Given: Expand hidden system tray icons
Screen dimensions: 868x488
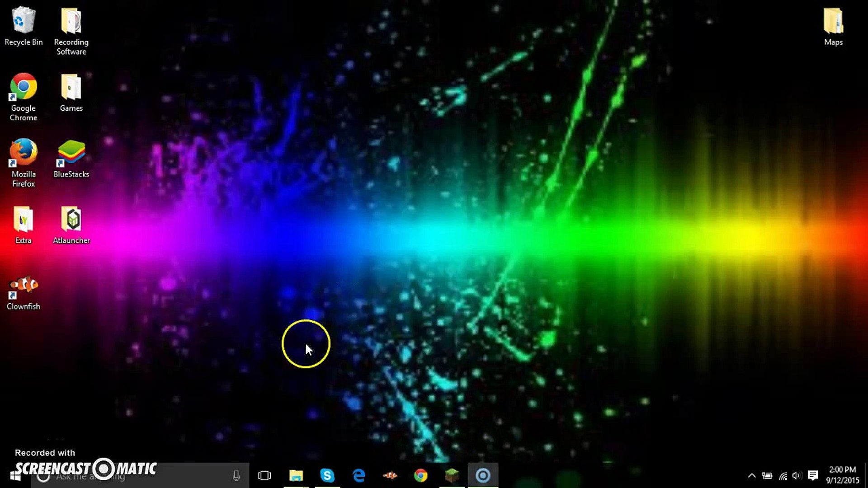Looking at the screenshot, I should (751, 475).
